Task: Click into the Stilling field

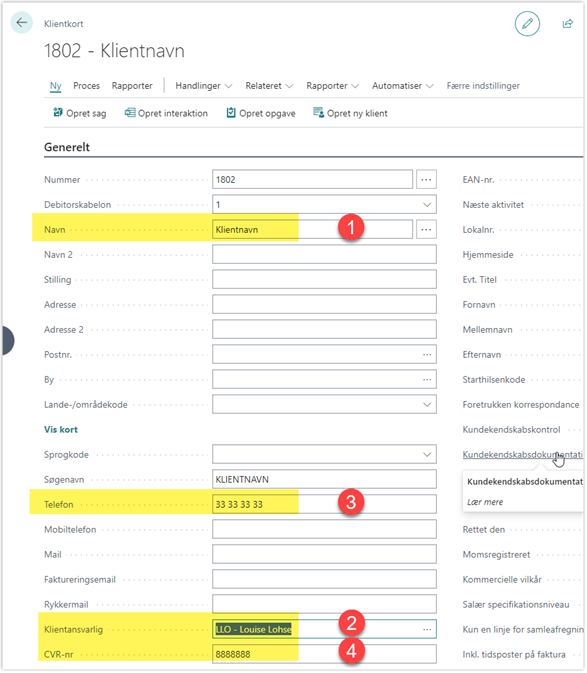Action: click(324, 279)
